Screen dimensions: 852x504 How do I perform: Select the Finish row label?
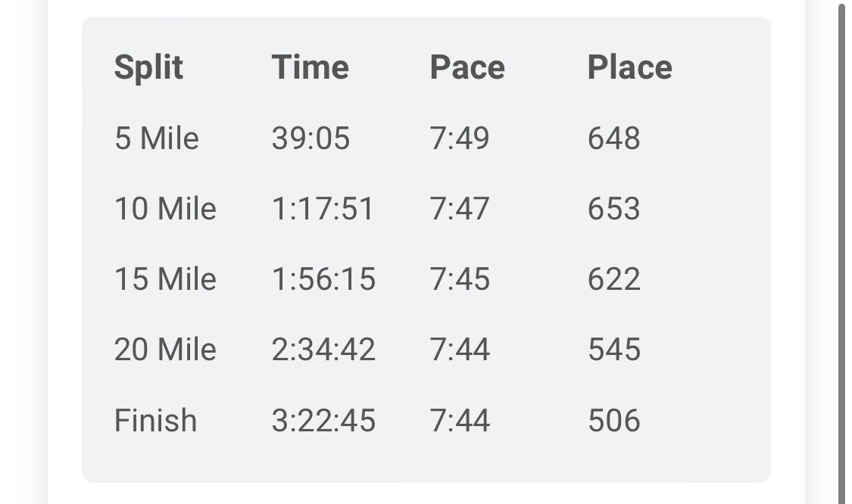point(155,420)
